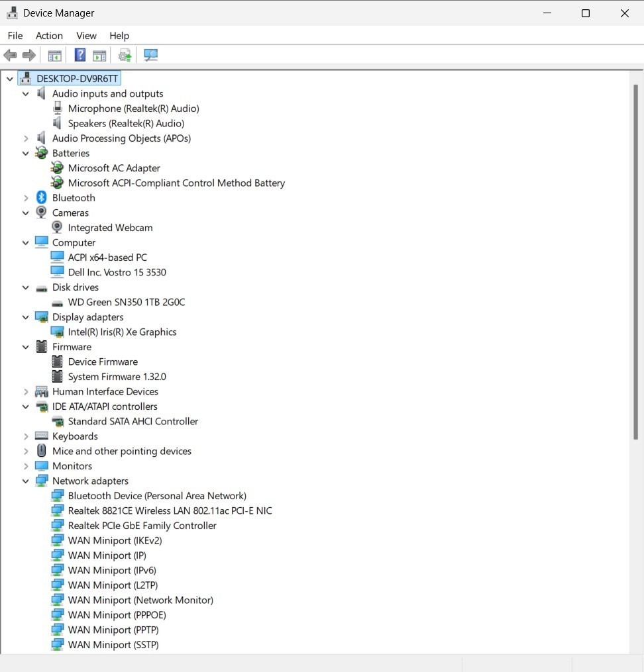The height and width of the screenshot is (672, 644).
Task: Click the Batteries category icon
Action: tap(42, 152)
